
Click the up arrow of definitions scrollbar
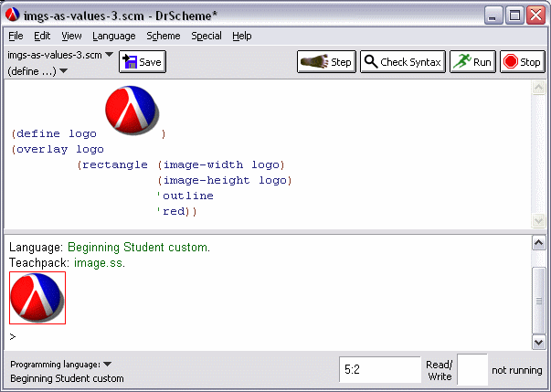539,88
